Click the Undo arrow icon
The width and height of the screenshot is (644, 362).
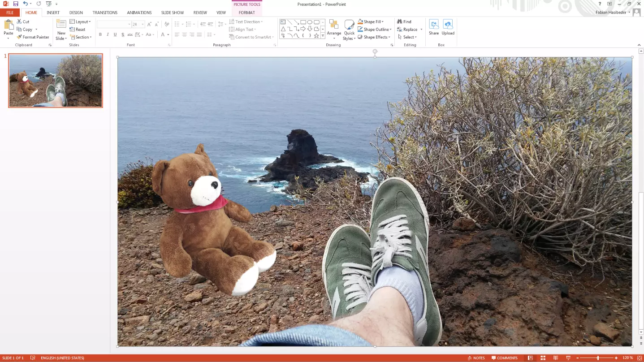26,4
